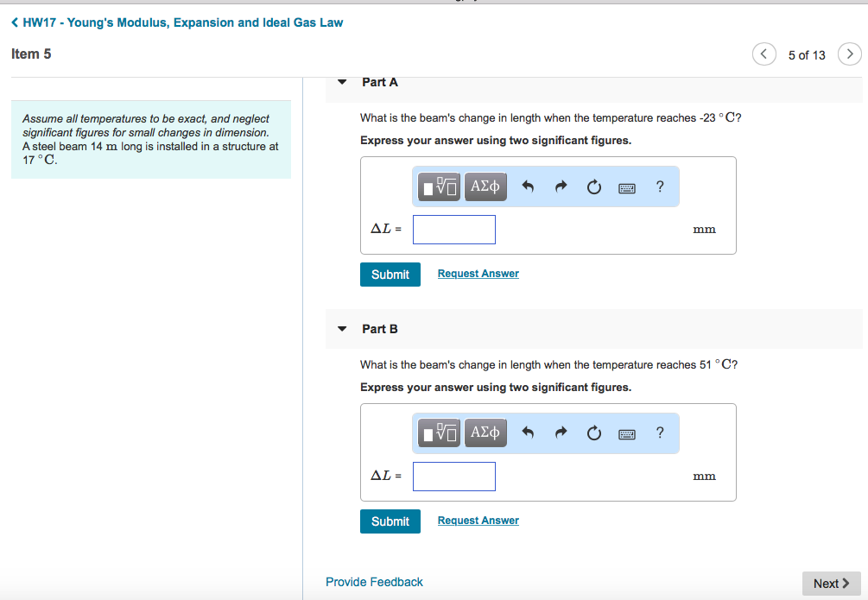Open the Greek symbols ΑΣφ menu in Part B
The width and height of the screenshot is (868, 600).
[485, 433]
